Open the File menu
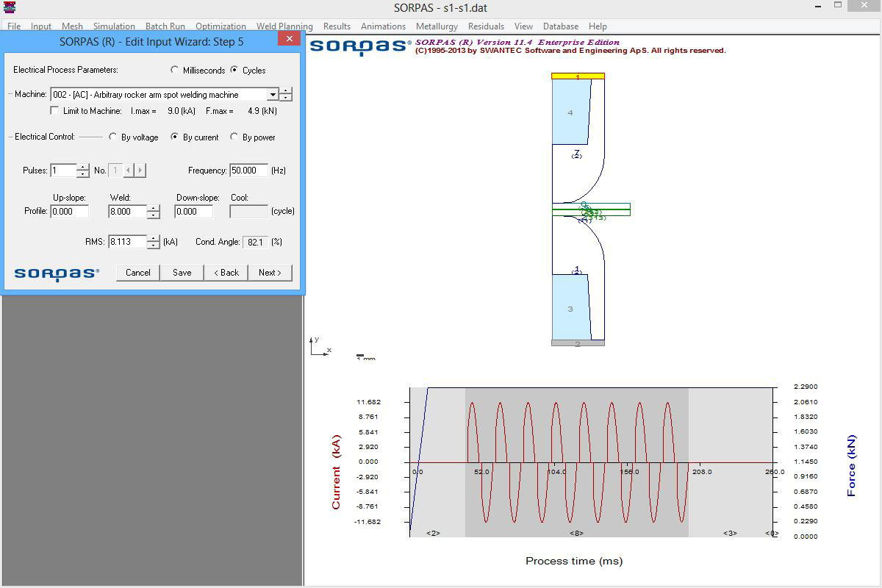 pyautogui.click(x=14, y=26)
